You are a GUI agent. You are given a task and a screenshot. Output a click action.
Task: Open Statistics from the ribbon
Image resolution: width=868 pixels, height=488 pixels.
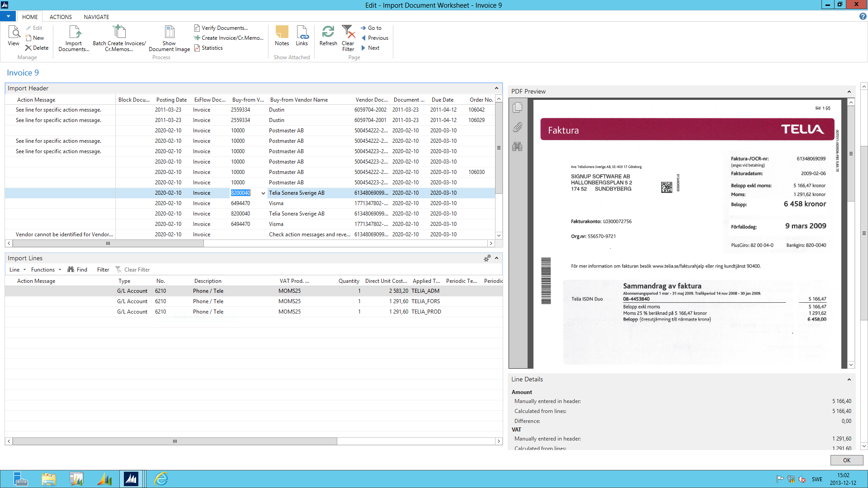[208, 48]
